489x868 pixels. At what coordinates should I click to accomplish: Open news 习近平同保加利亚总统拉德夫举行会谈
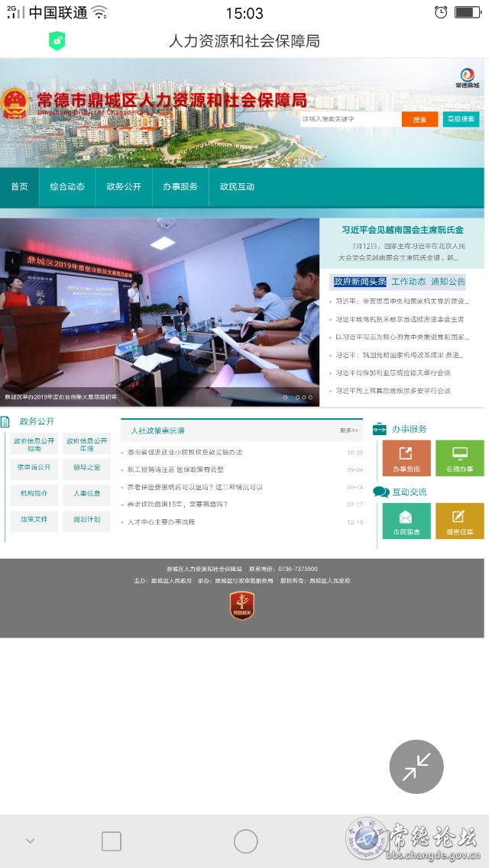tap(393, 373)
